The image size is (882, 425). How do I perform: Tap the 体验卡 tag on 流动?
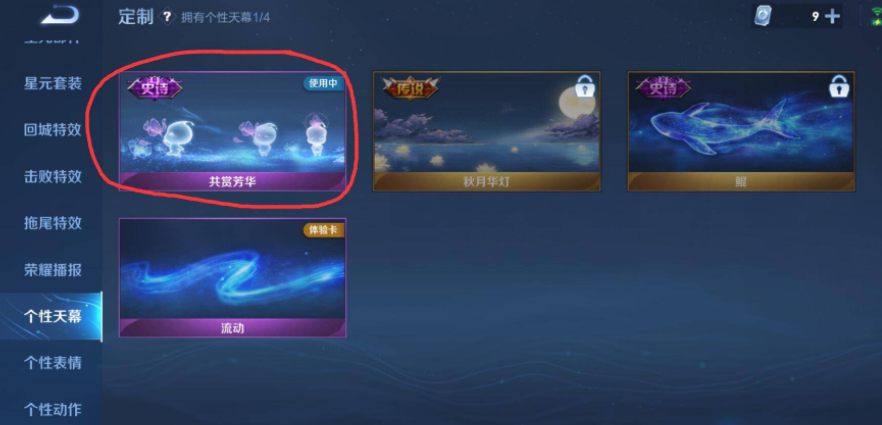click(323, 230)
